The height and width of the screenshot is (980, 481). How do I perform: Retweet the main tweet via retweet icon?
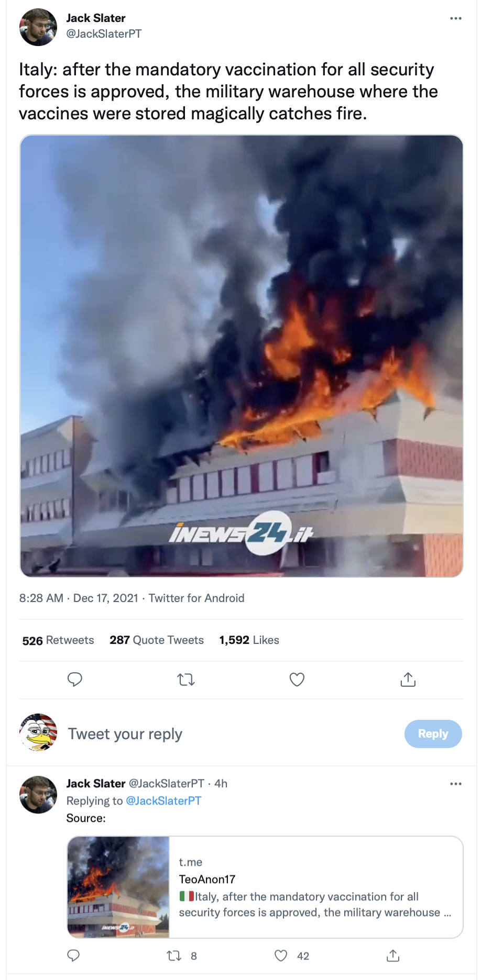[x=186, y=680]
